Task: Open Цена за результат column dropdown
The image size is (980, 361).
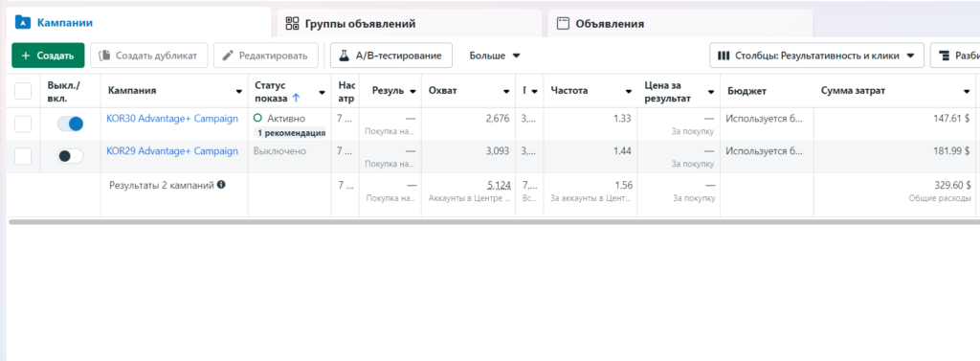Action: point(711,92)
